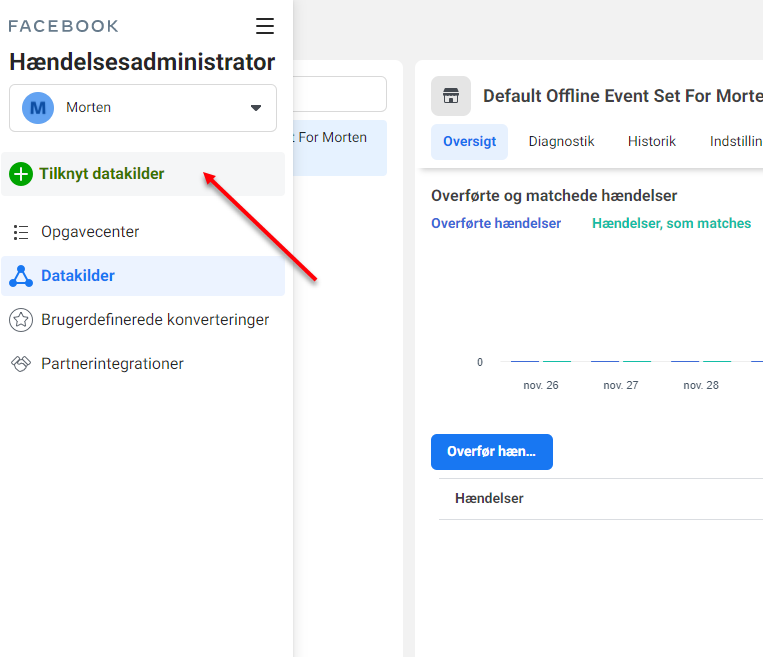Click the green plus icon for Tilknyt datakilder
The image size is (763, 657).
coord(21,174)
